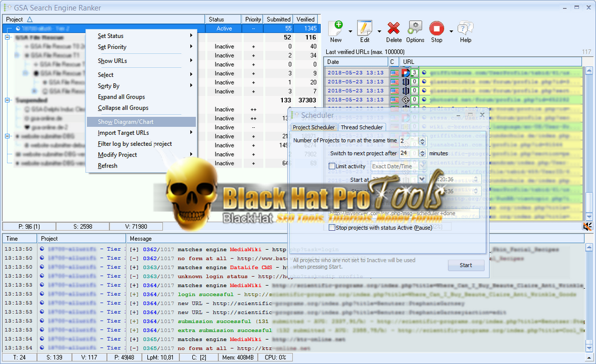This screenshot has height=364, width=596.
Task: Choose Filter log by selected project
Action: (x=141, y=144)
